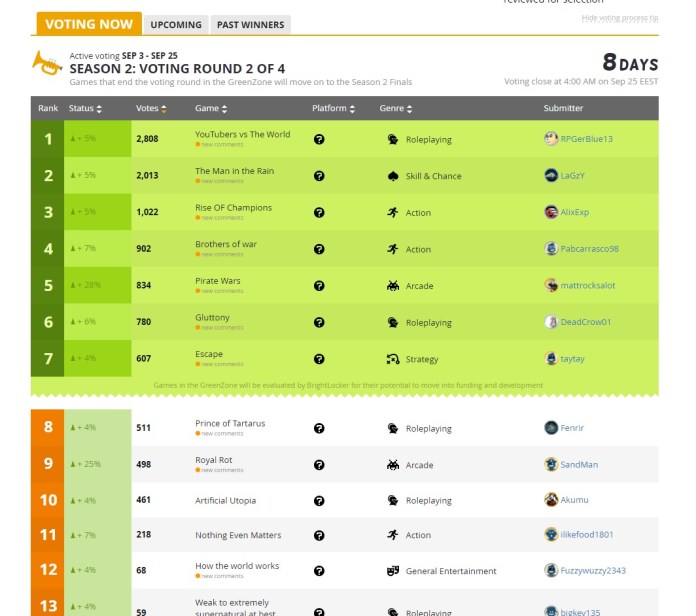Click platform question icon for Nothing Even Matters

click(319, 536)
